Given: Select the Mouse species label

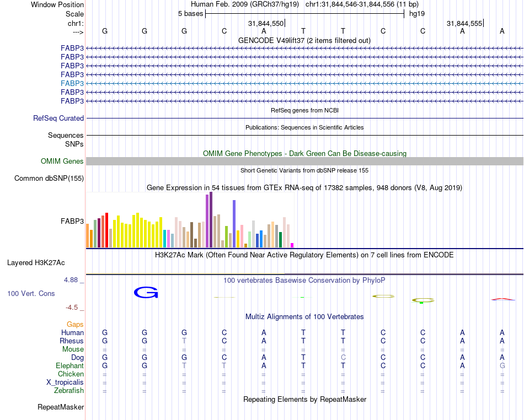Looking at the screenshot, I should [x=73, y=349].
